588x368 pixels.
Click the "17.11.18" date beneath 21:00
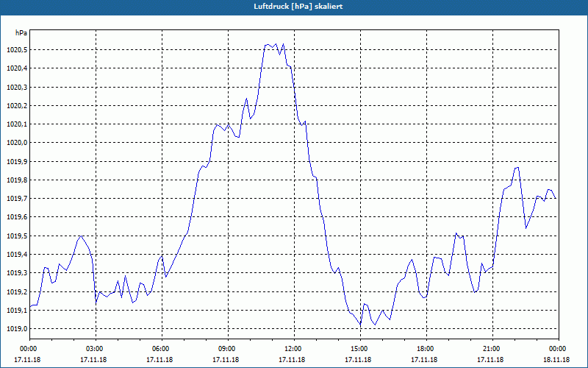[490, 360]
